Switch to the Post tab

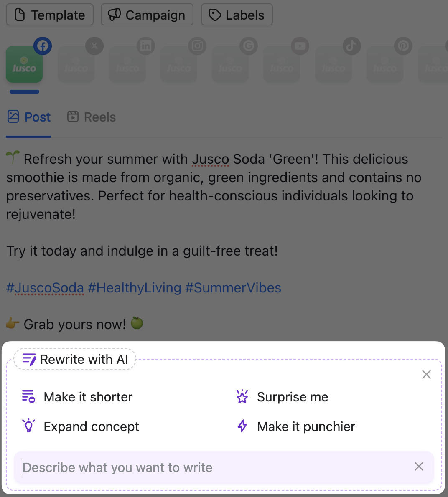coord(29,117)
